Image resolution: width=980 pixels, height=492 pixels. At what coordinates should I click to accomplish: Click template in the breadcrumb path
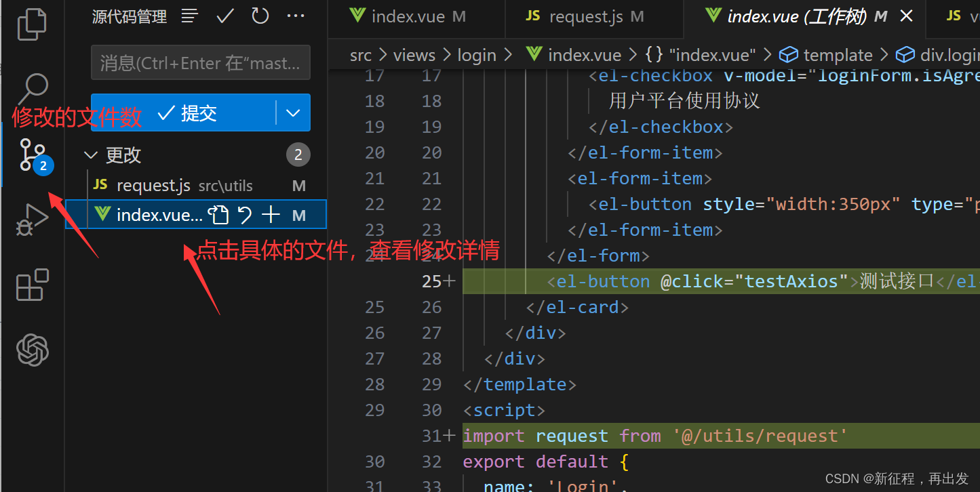point(825,55)
